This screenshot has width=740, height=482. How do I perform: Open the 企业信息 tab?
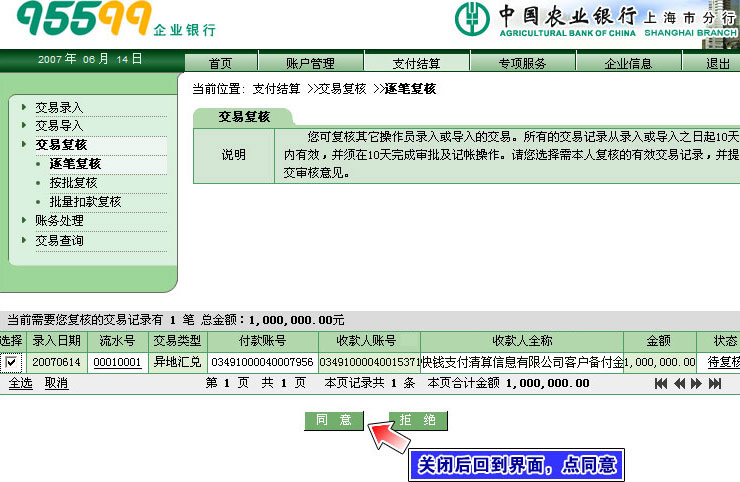[x=628, y=63]
